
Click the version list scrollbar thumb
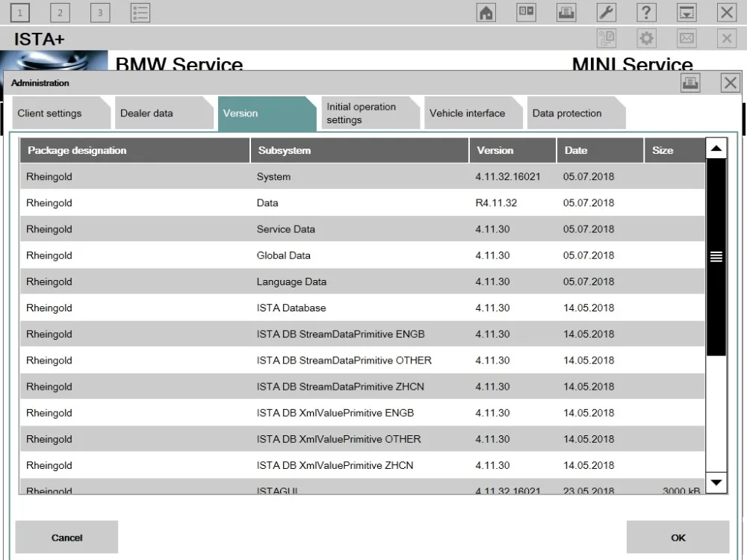[x=716, y=257]
